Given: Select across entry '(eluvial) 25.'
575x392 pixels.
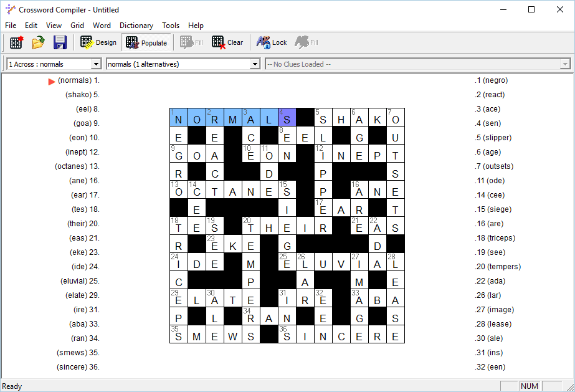Looking at the screenshot, I should coord(80,281).
